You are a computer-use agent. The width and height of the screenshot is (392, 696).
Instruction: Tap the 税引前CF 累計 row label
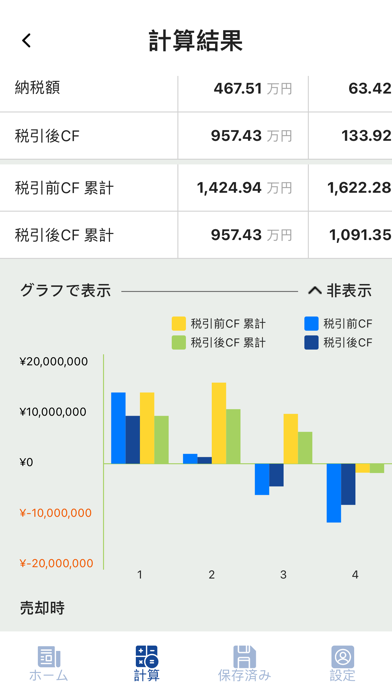click(64, 188)
